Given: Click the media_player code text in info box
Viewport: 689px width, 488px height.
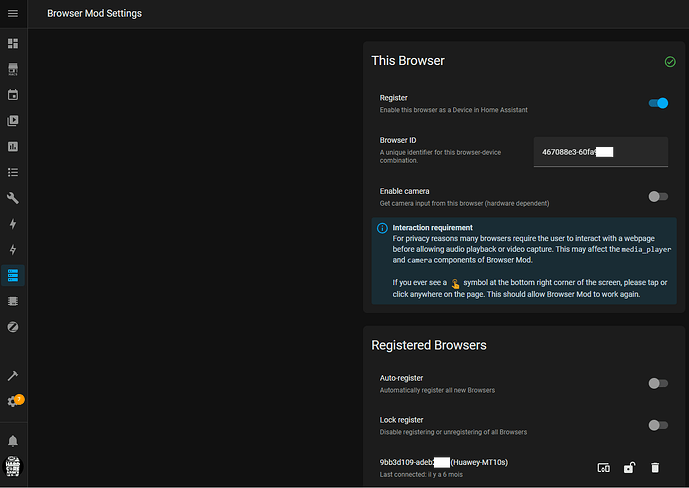Looking at the screenshot, I should point(646,249).
